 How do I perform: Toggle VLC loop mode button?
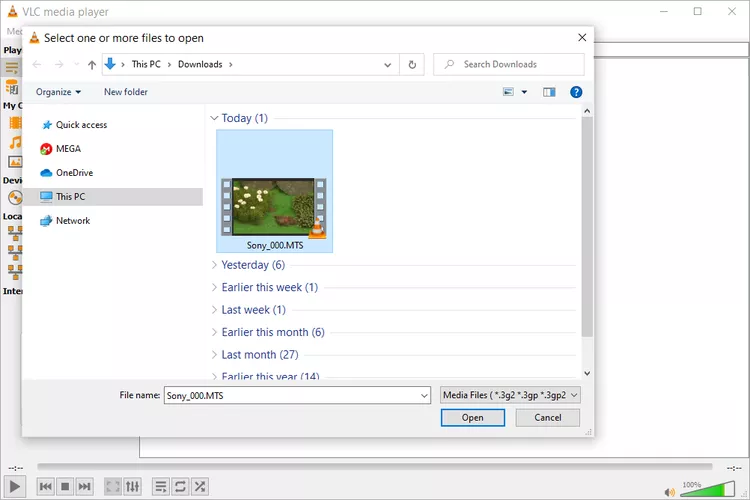(x=180, y=487)
